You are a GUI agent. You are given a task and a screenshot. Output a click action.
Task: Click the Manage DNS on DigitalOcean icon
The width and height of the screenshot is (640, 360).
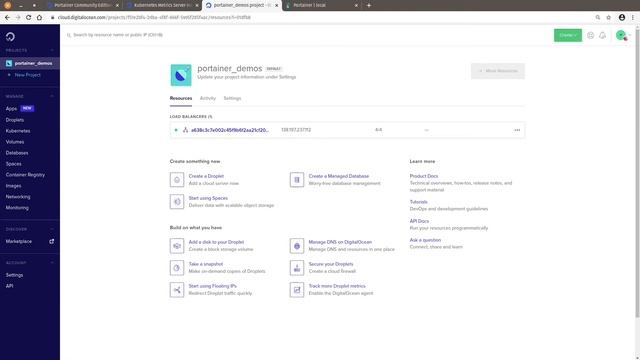pos(297,246)
